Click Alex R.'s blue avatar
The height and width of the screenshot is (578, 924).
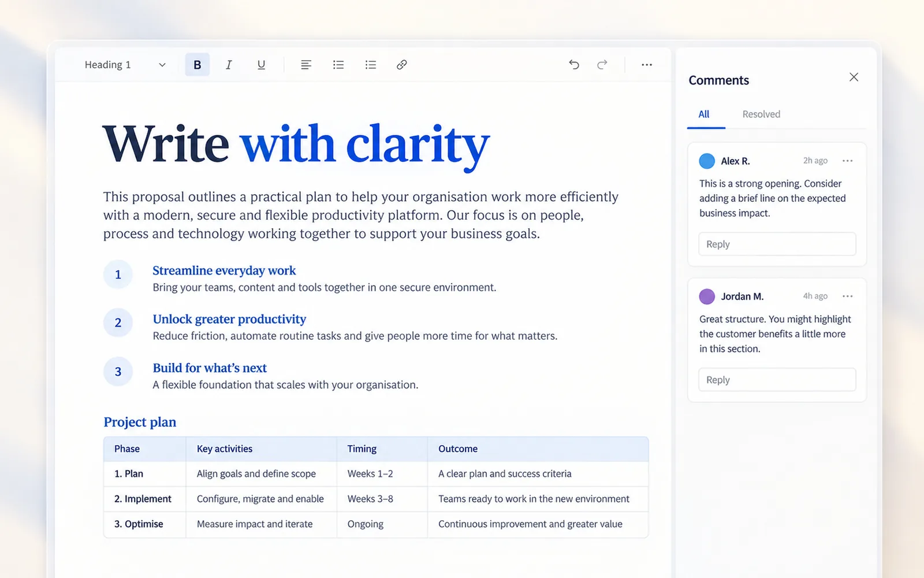point(707,161)
